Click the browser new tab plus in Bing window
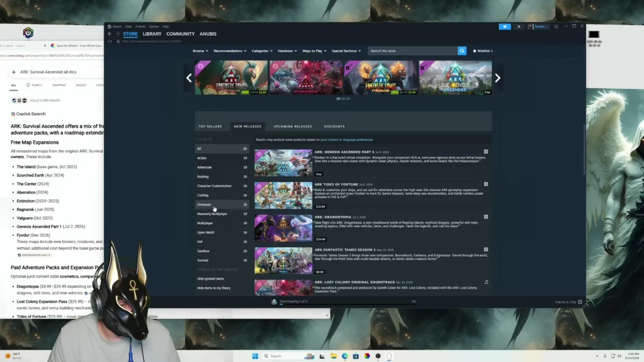Viewport: 644px width, 362px height. [14, 72]
